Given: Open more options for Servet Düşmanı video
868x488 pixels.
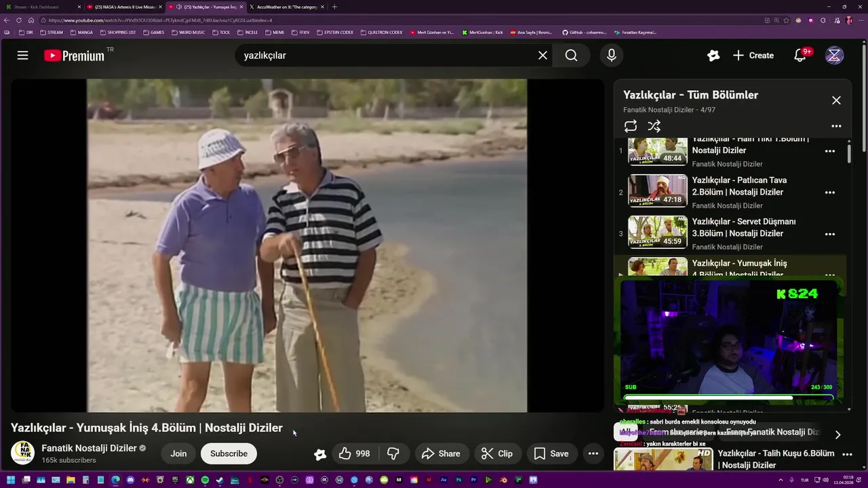Looking at the screenshot, I should pos(829,234).
